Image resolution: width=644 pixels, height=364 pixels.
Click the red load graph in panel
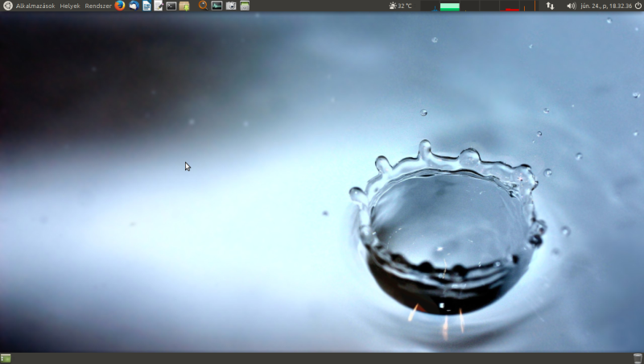[510, 6]
